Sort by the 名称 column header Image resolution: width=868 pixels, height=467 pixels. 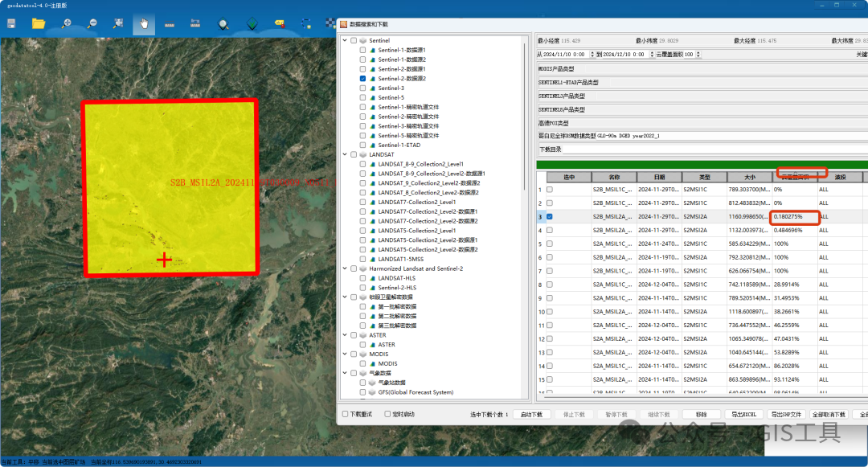[x=614, y=177]
